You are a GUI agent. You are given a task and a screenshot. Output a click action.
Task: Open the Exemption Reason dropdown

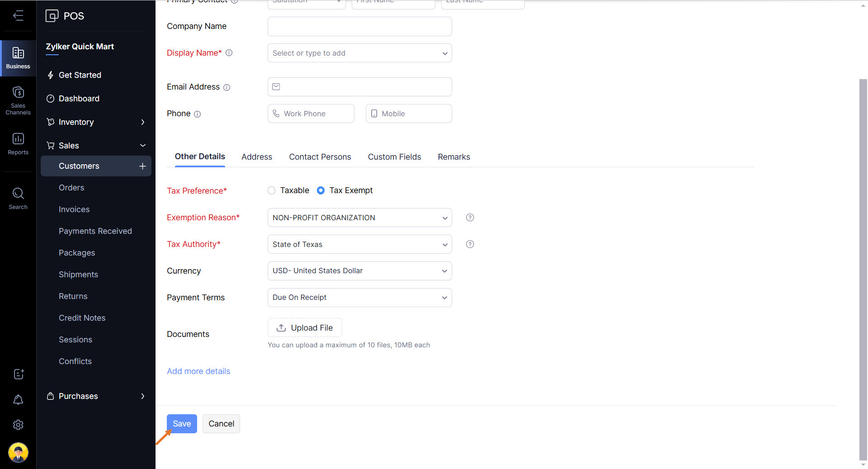point(359,218)
